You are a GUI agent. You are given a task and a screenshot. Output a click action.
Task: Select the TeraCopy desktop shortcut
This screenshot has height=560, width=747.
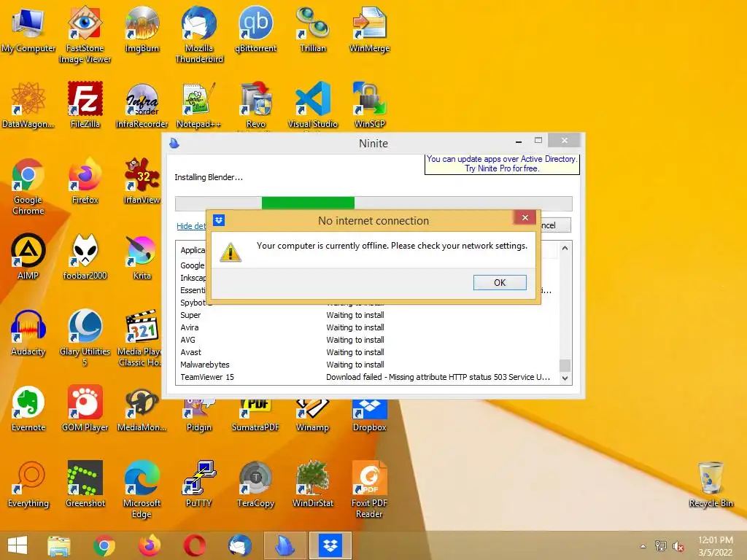point(256,484)
